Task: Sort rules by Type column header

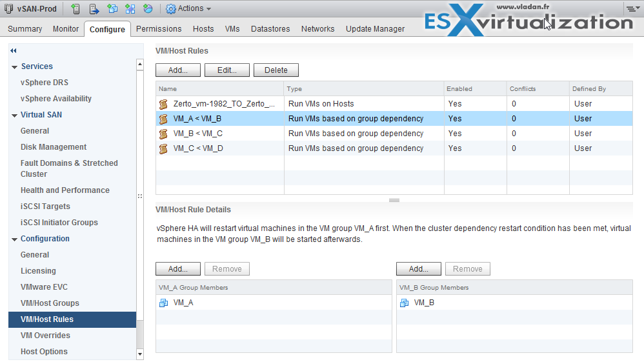Action: point(364,89)
